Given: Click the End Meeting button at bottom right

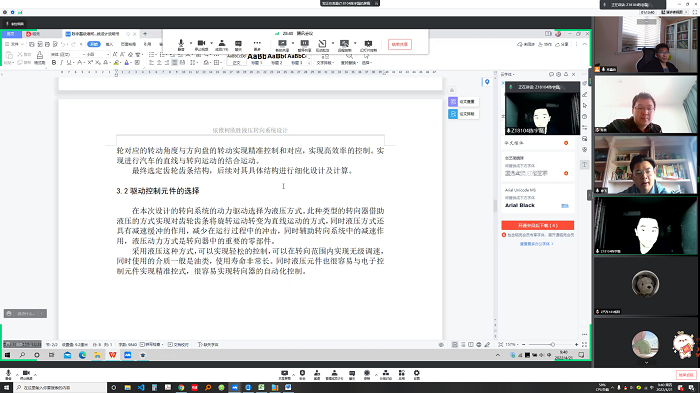Looking at the screenshot, I should tap(685, 375).
